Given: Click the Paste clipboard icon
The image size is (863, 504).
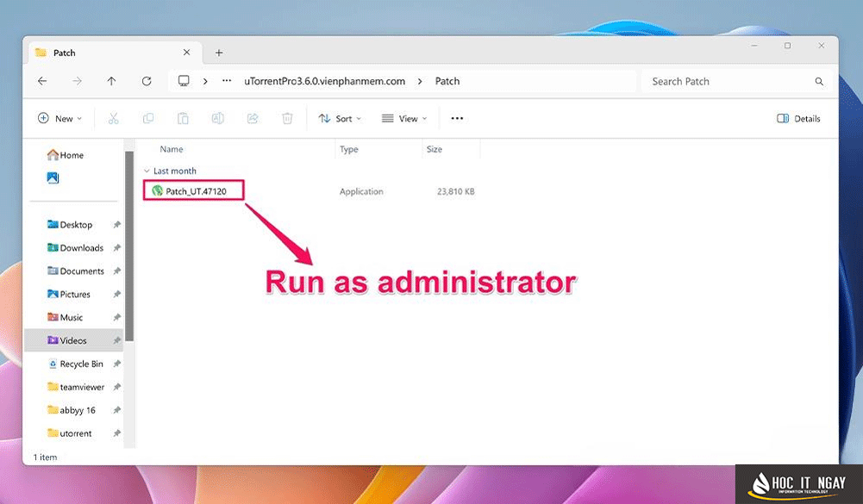Looking at the screenshot, I should click(183, 118).
